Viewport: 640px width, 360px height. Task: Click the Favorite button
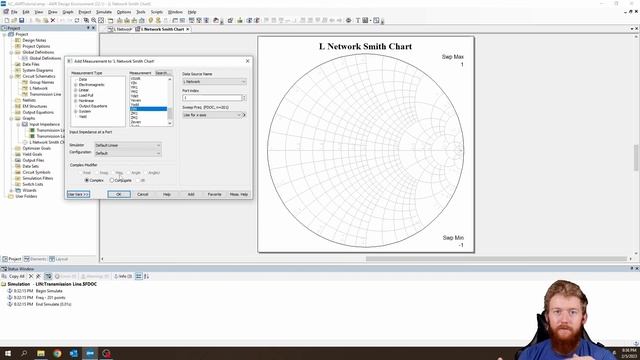(x=215, y=194)
